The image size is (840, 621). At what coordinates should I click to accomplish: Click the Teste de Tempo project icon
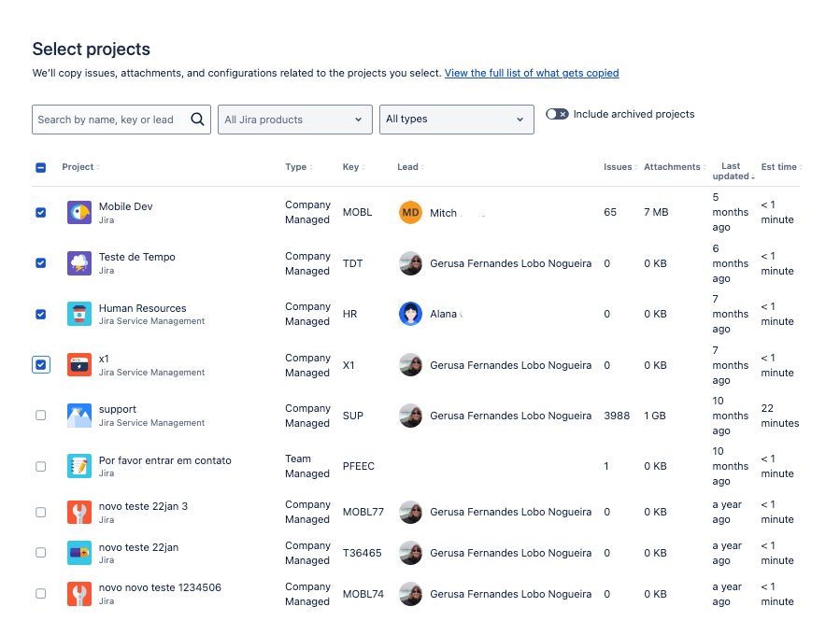click(x=79, y=263)
